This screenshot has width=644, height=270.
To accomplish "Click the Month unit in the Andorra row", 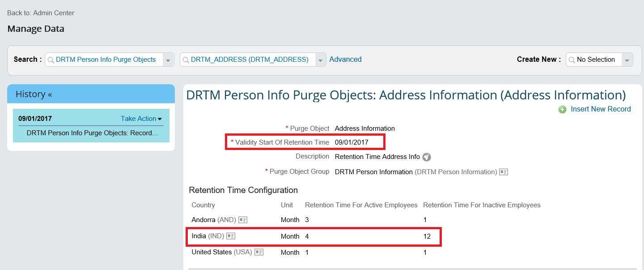I will pos(290,220).
